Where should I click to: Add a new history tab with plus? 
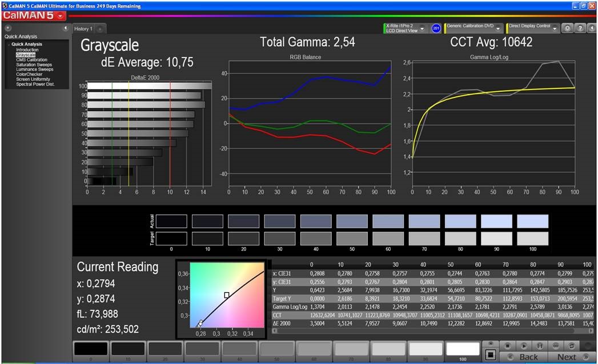pos(100,29)
